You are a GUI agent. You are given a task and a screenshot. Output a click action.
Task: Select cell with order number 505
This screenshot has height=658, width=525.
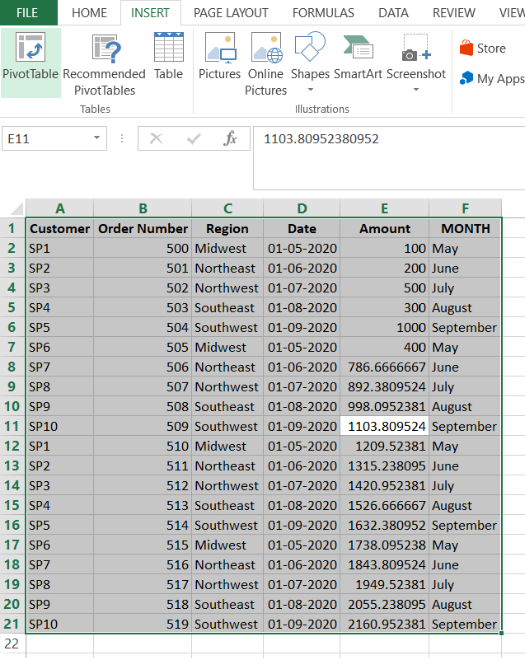tap(143, 347)
